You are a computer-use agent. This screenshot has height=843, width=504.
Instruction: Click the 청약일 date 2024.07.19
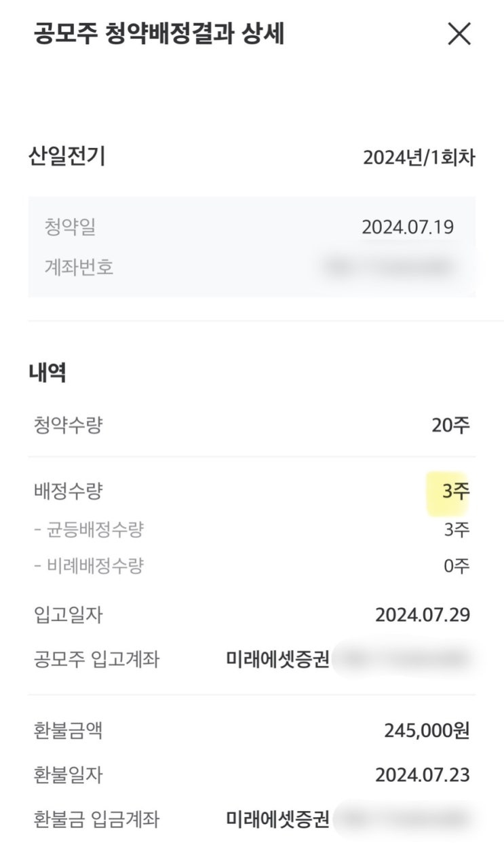(x=407, y=227)
